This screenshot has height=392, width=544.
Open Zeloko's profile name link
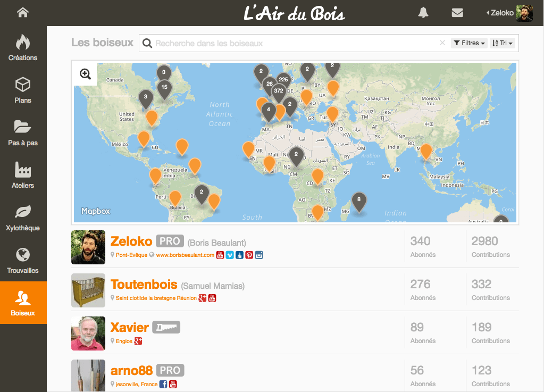[131, 241]
